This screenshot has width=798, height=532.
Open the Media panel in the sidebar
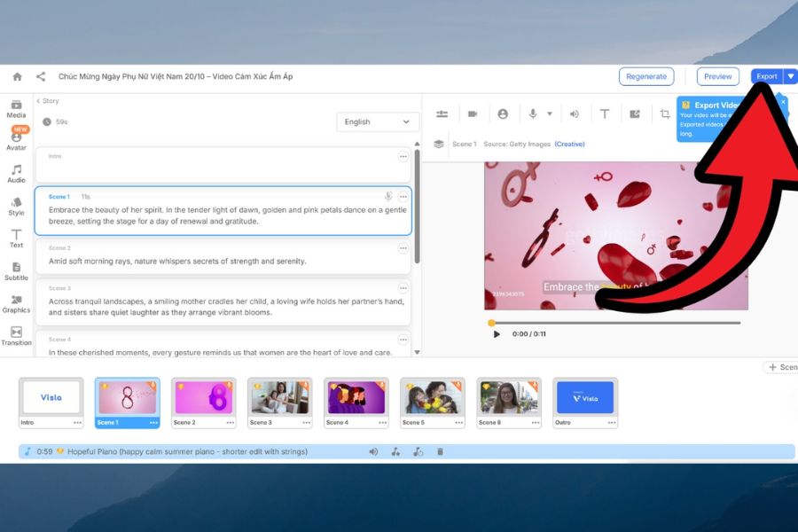[16, 109]
